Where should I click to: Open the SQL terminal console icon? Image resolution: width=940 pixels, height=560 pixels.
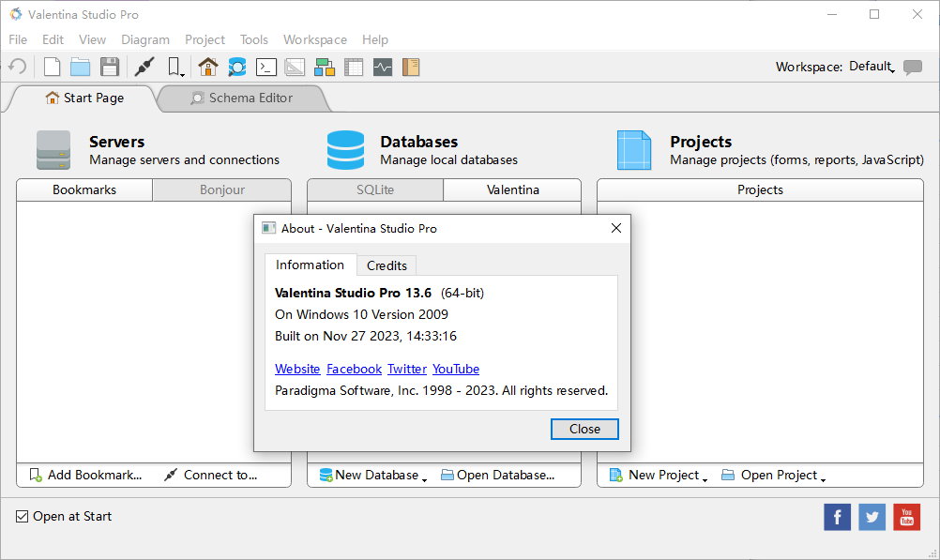pos(265,67)
